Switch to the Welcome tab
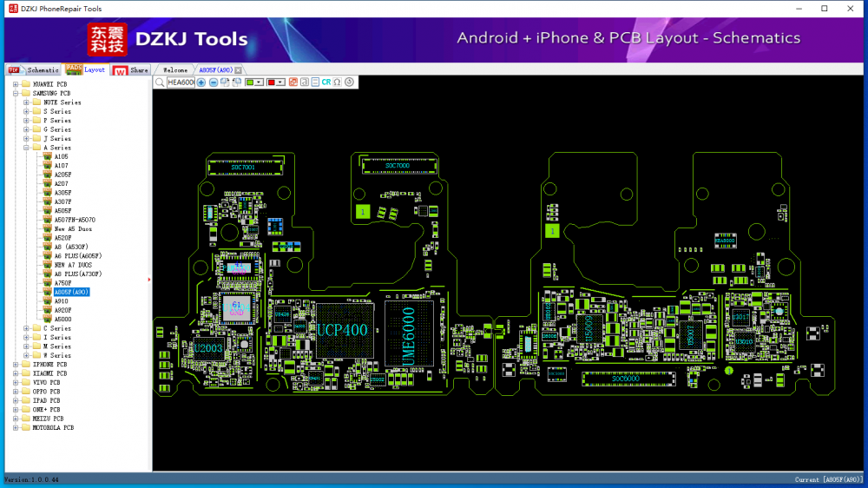Image resolution: width=868 pixels, height=488 pixels. click(175, 69)
